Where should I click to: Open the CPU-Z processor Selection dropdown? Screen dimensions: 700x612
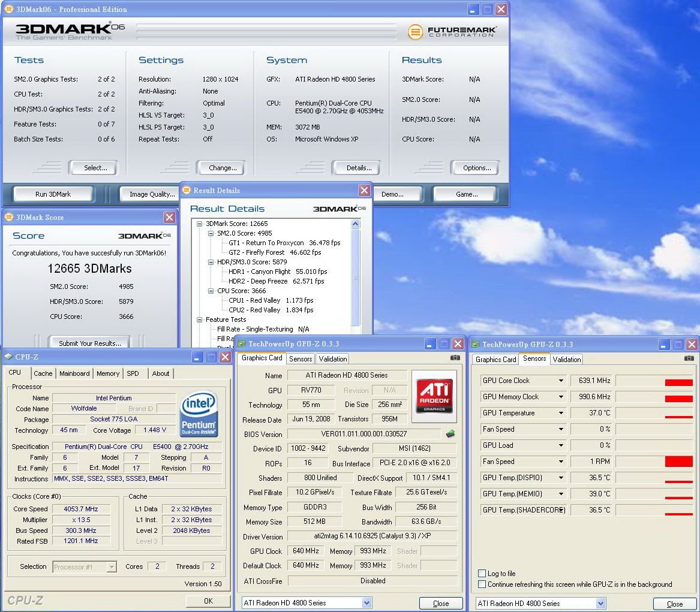tap(112, 566)
